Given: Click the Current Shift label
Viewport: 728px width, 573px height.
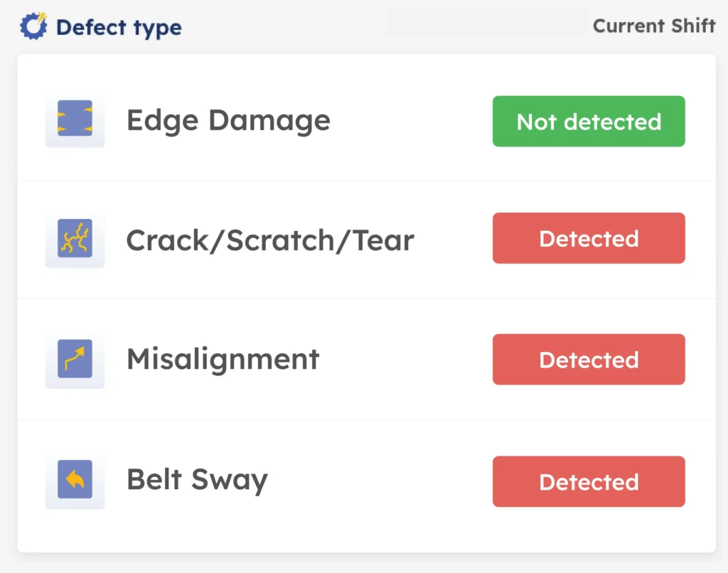Looking at the screenshot, I should tap(653, 26).
